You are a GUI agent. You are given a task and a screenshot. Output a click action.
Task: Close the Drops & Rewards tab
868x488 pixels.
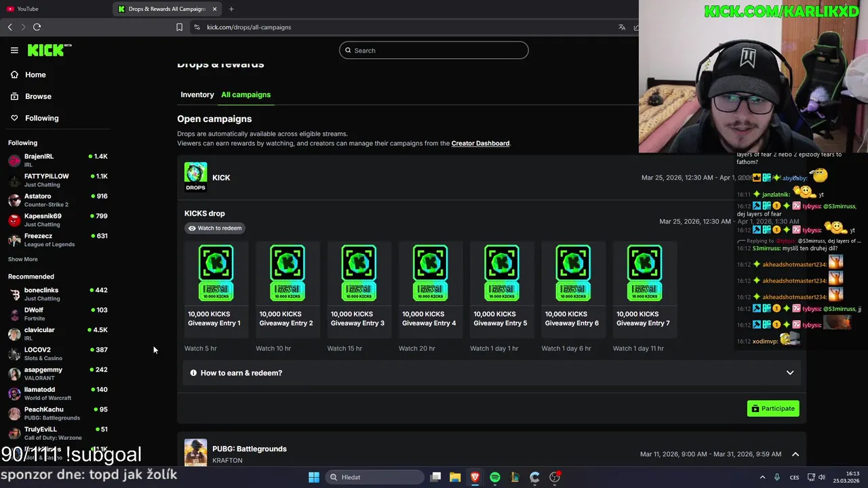[215, 9]
